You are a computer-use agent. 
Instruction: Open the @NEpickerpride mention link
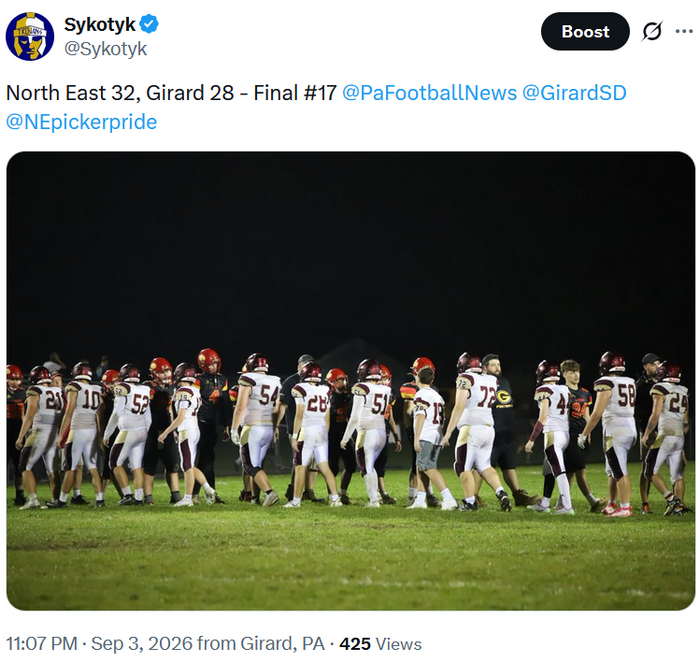point(81,122)
